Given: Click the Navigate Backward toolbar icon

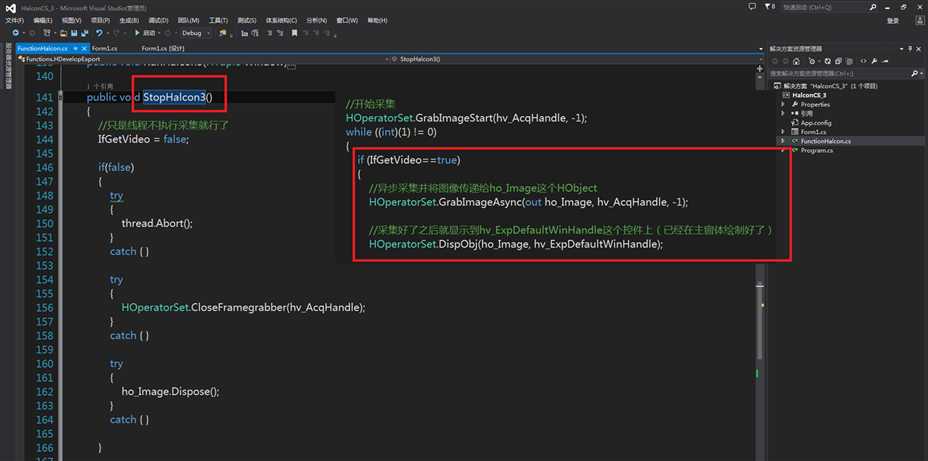Looking at the screenshot, I should (16, 33).
